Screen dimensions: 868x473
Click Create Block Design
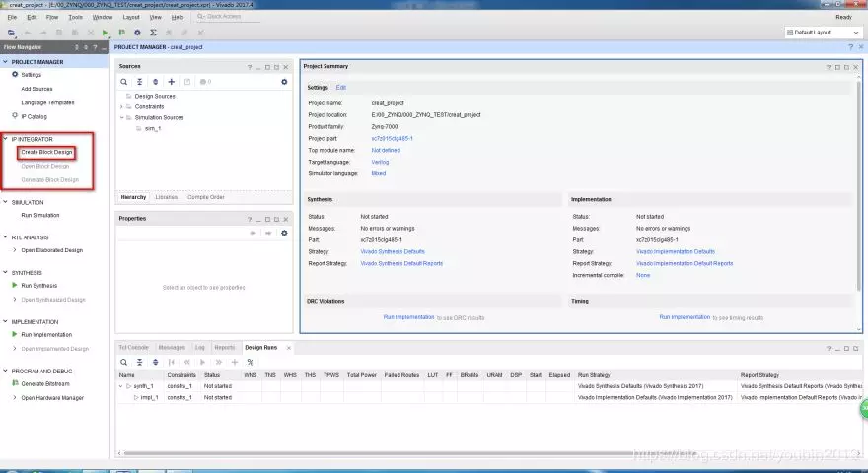point(47,152)
